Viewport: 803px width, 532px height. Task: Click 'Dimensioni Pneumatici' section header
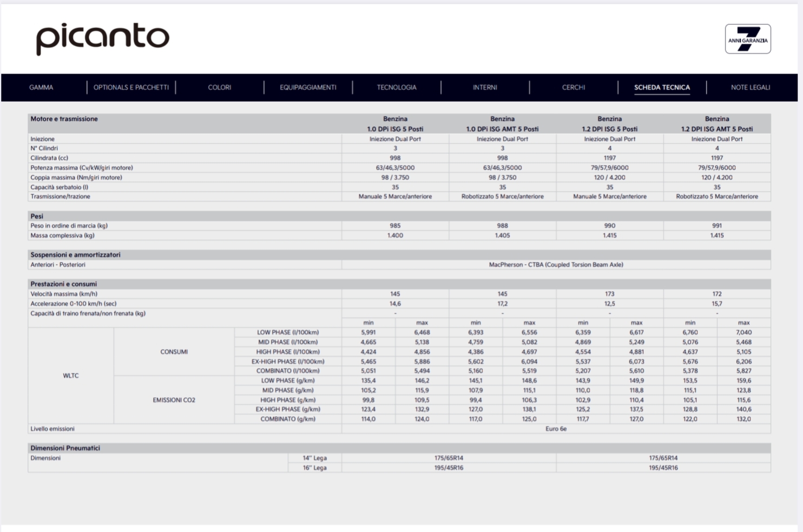tap(65, 448)
